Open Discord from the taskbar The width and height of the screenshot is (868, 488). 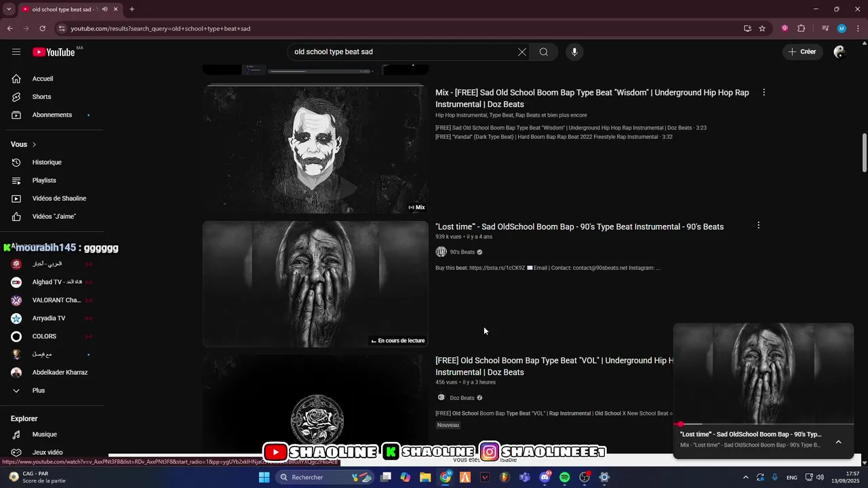pyautogui.click(x=545, y=477)
